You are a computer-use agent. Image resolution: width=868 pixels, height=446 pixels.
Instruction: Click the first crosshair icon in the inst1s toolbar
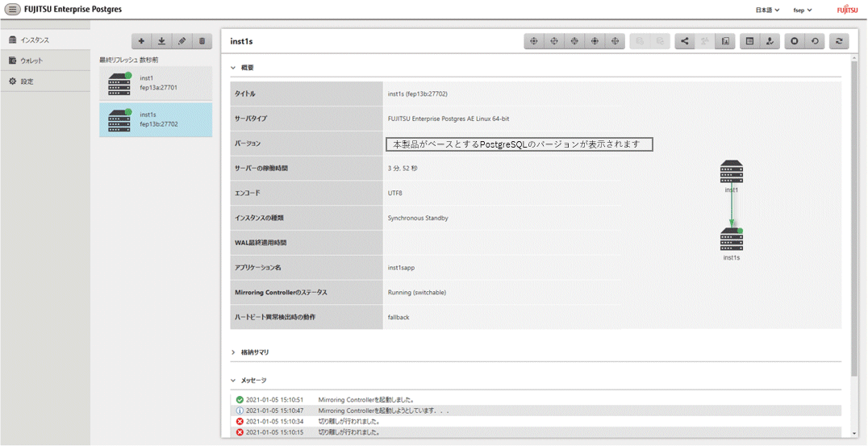[x=534, y=41]
